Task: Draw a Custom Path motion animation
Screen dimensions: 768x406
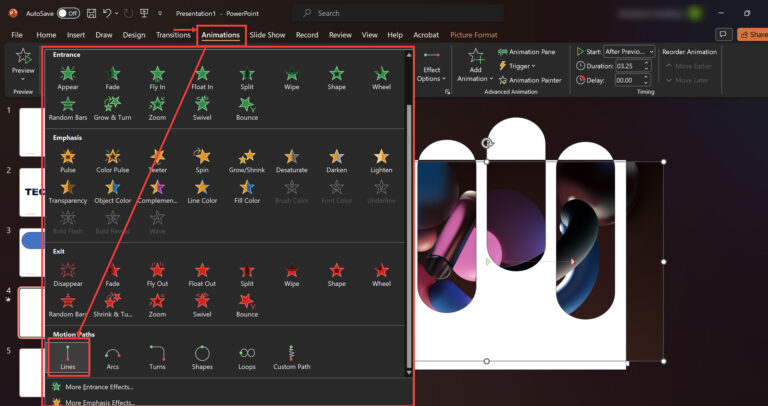Action: 291,358
